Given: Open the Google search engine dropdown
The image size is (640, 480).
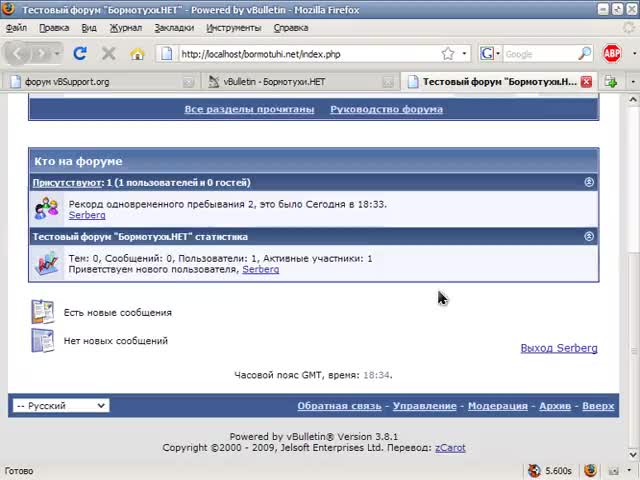Looking at the screenshot, I should [x=489, y=54].
